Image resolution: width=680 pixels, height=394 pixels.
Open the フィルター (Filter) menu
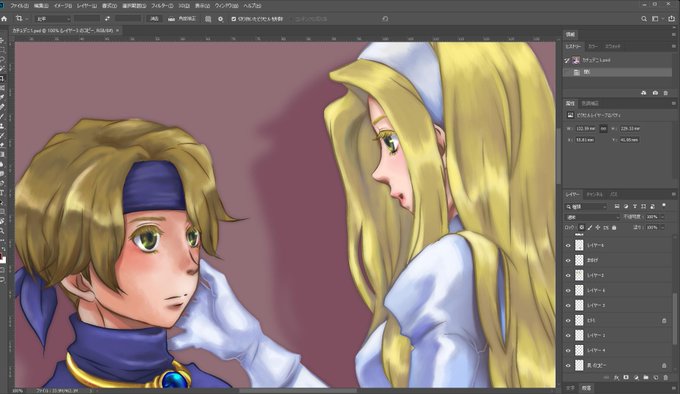(x=162, y=6)
